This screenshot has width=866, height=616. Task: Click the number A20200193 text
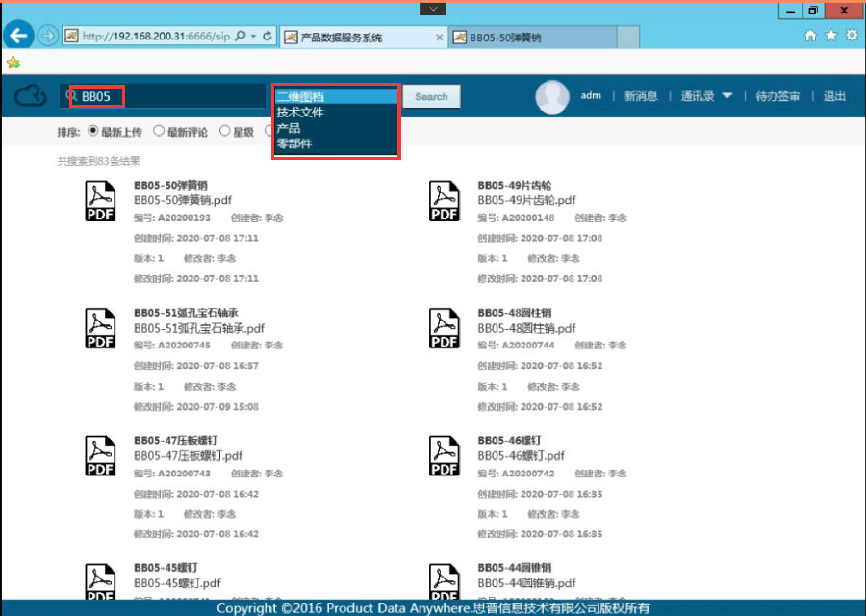[184, 218]
